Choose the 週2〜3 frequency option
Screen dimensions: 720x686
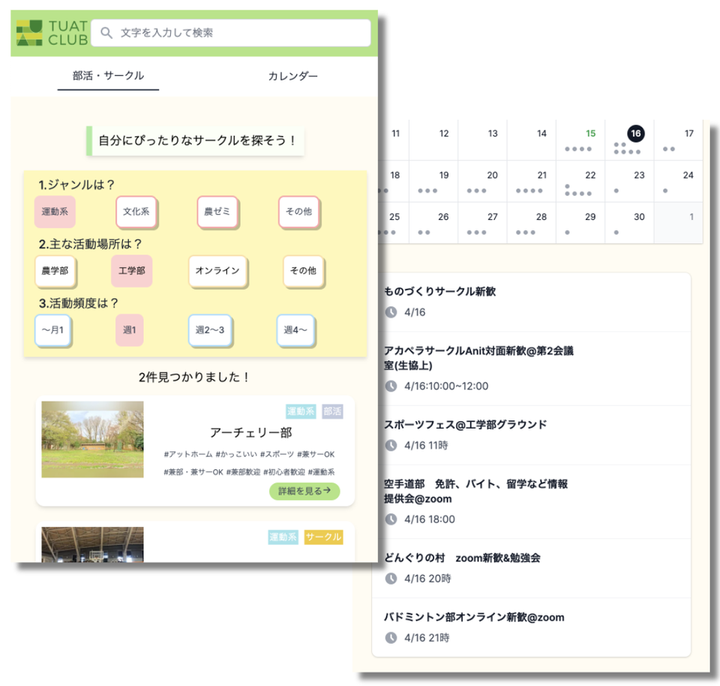210,330
